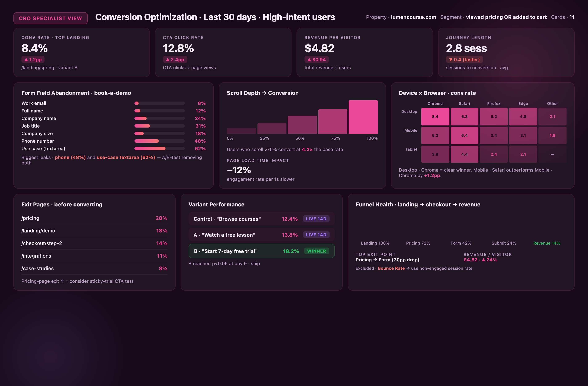
Task: Click the Job title abandonment bar
Action: click(159, 126)
